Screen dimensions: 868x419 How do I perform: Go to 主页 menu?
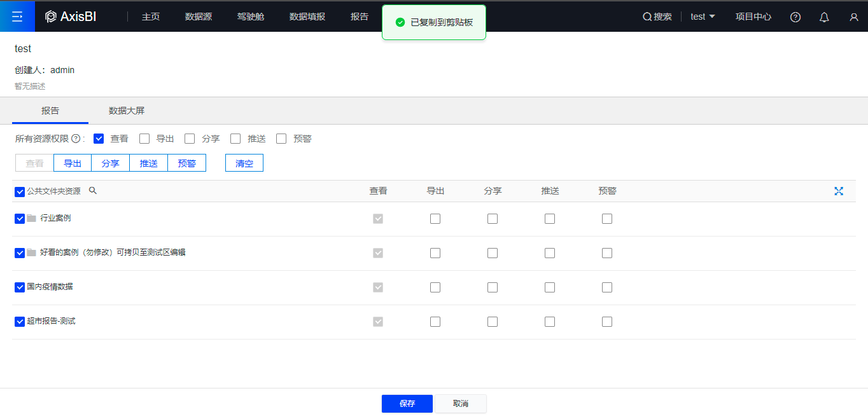click(151, 17)
